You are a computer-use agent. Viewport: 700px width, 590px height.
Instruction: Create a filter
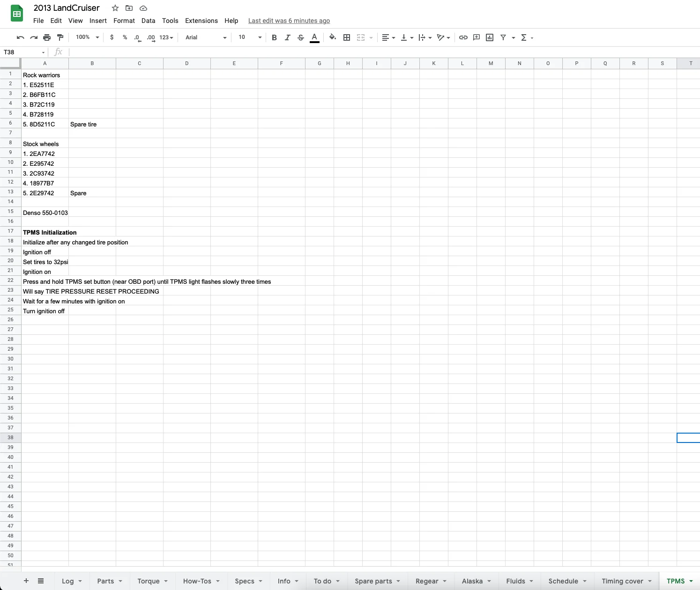tap(503, 37)
